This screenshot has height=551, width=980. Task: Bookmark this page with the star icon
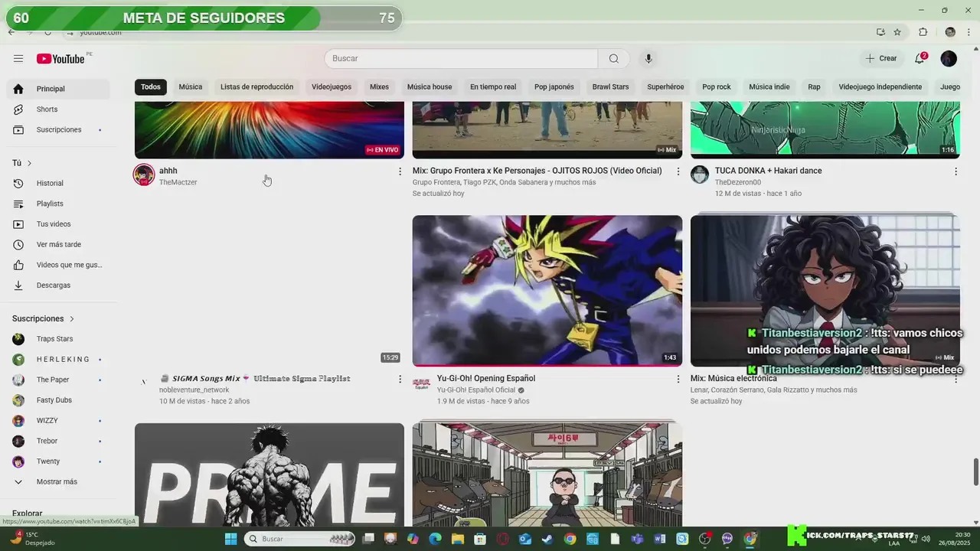pos(897,32)
